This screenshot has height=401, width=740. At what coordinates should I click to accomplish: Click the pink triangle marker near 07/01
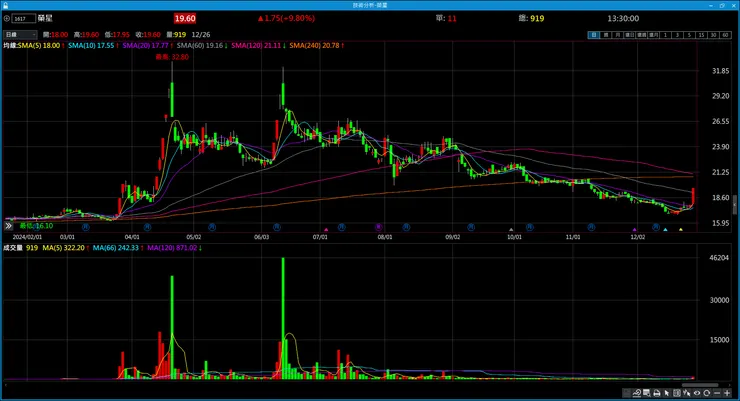click(326, 230)
